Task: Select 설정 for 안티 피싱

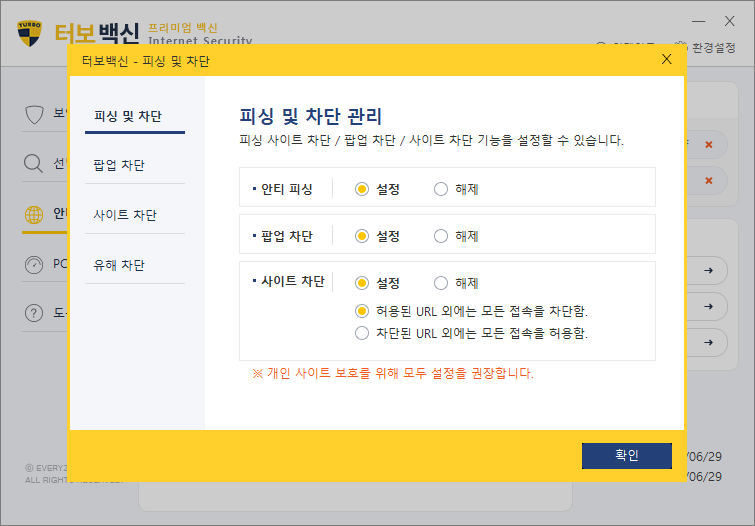Action: [362, 188]
